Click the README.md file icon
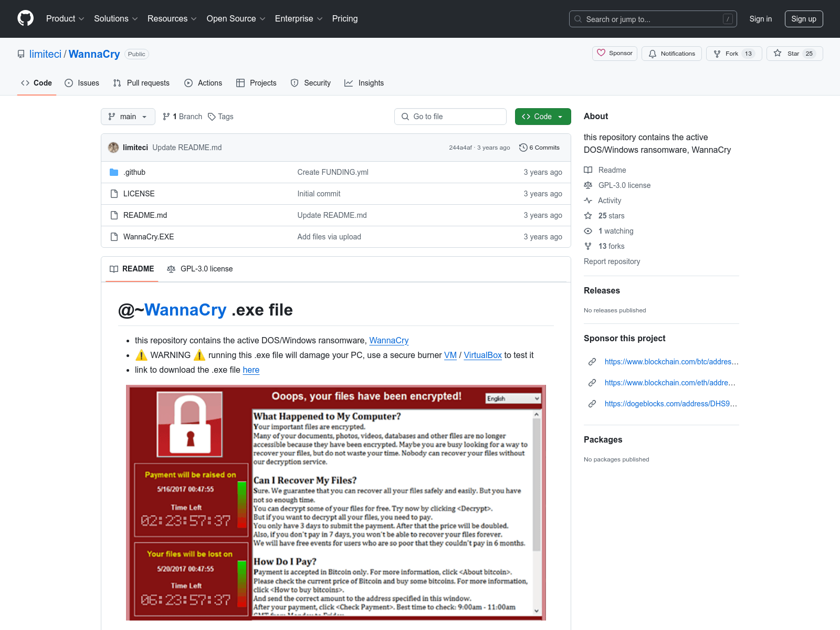This screenshot has width=840, height=630. 114,215
